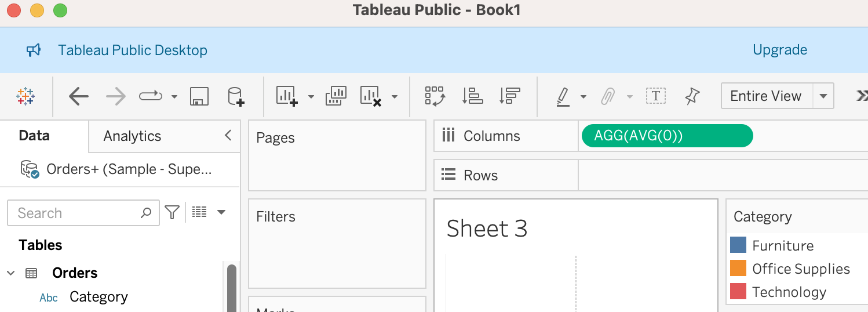Click the data source cylinder icon
This screenshot has height=312, width=868.
30,169
